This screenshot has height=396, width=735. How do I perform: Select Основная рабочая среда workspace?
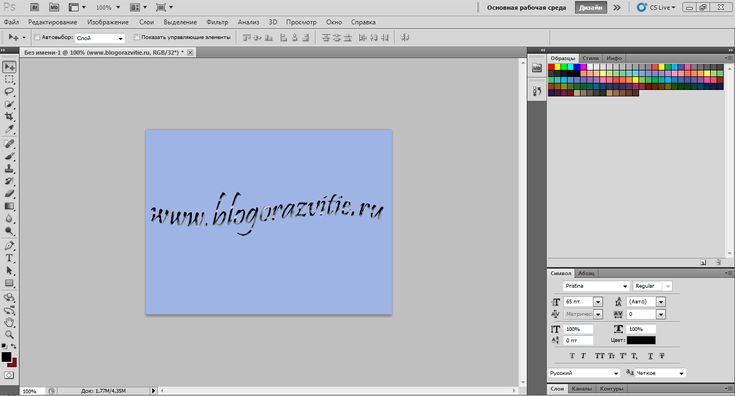tap(526, 7)
